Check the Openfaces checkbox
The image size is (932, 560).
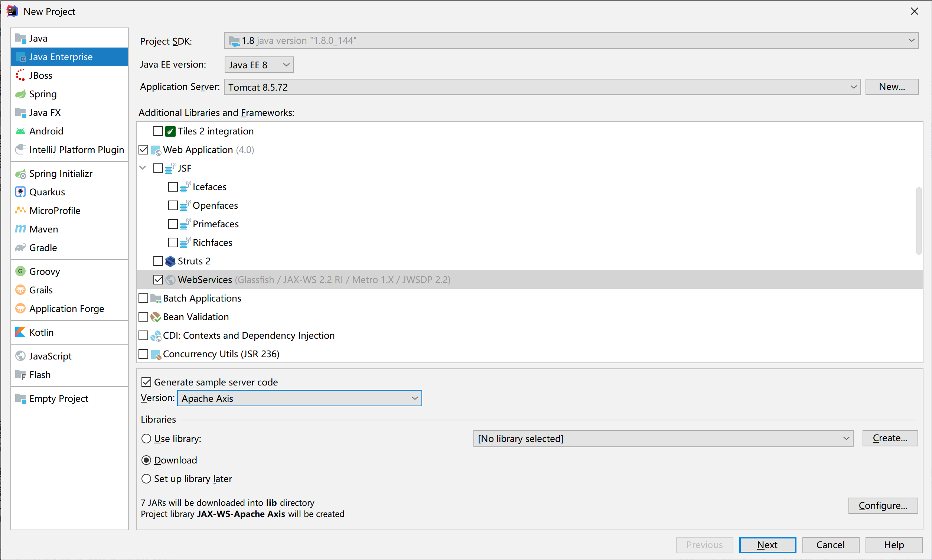coord(173,205)
